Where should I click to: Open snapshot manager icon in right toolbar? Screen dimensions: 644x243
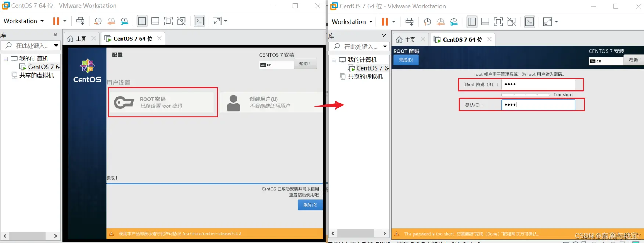[454, 22]
